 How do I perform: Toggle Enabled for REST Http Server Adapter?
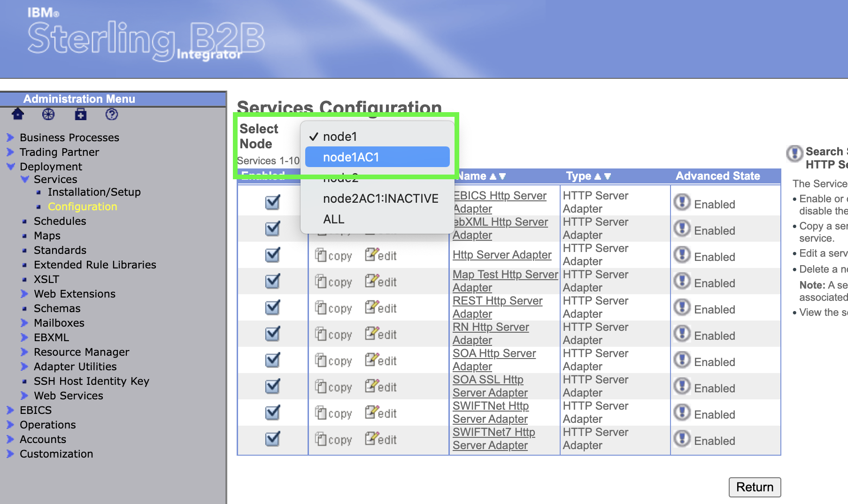[x=273, y=307]
